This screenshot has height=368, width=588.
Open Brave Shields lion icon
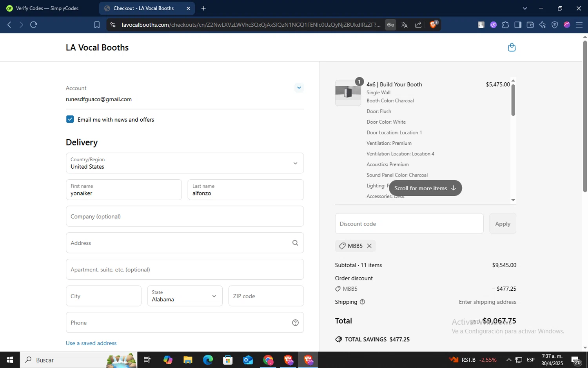[x=433, y=24]
